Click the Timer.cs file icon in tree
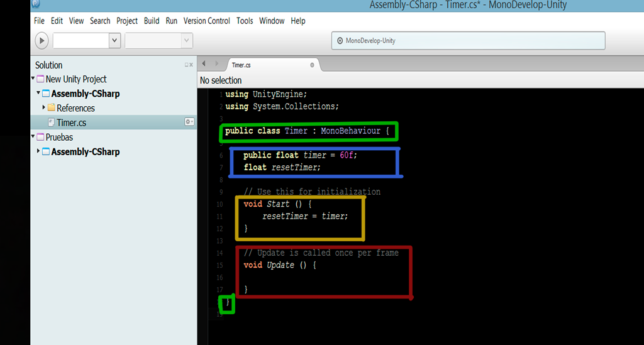Image resolution: width=644 pixels, height=345 pixels. [52, 123]
